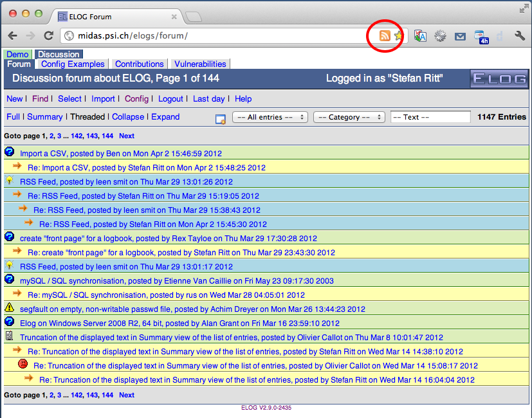Screen dimensions: 532x418
Task: Click reply arrow icon of Re: Import a CSV
Action: pyautogui.click(x=17, y=165)
